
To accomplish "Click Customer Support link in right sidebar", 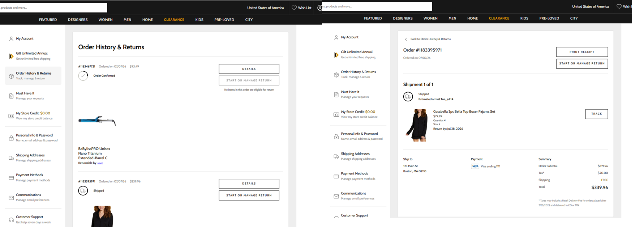I will (355, 215).
